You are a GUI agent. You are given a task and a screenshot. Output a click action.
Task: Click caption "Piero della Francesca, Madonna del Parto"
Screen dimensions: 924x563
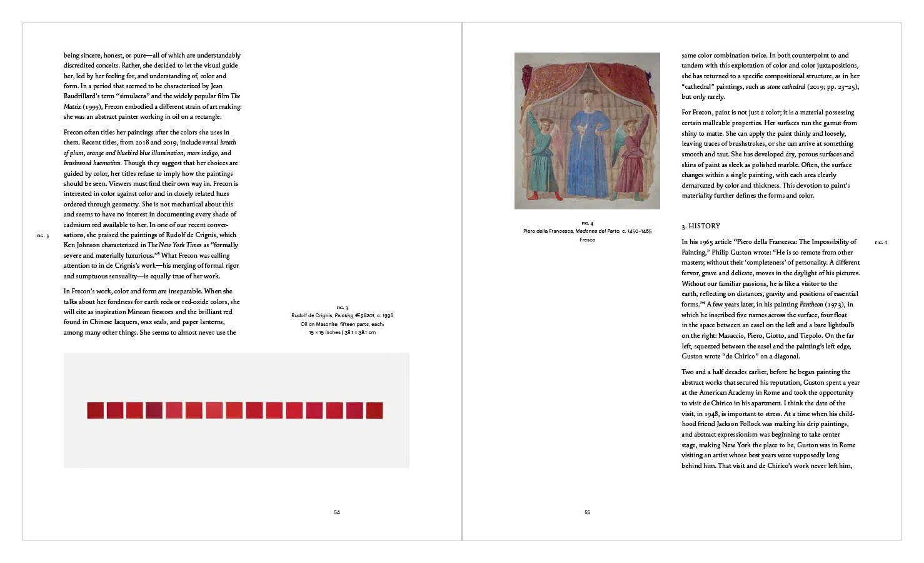click(571, 231)
